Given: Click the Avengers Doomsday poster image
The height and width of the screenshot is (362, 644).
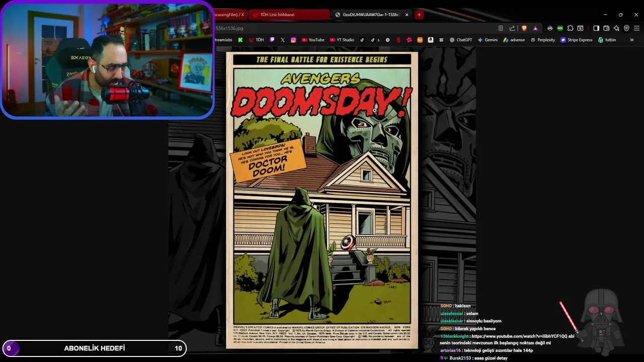Looking at the screenshot, I should (322, 200).
